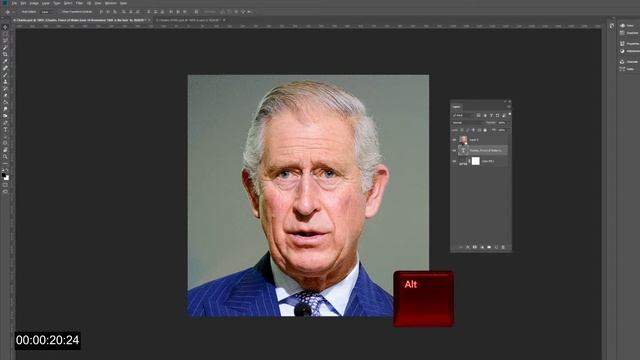Select the Layer 1 thumbnail
The height and width of the screenshot is (360, 640).
(463, 140)
